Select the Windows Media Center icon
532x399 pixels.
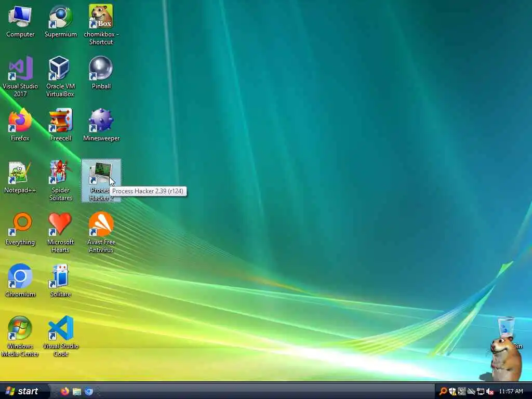[20, 337]
